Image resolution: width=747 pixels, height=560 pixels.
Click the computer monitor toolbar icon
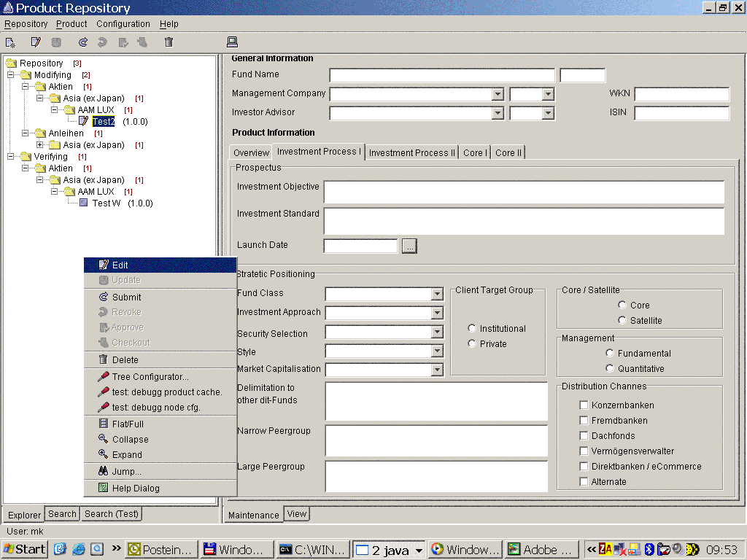233,42
